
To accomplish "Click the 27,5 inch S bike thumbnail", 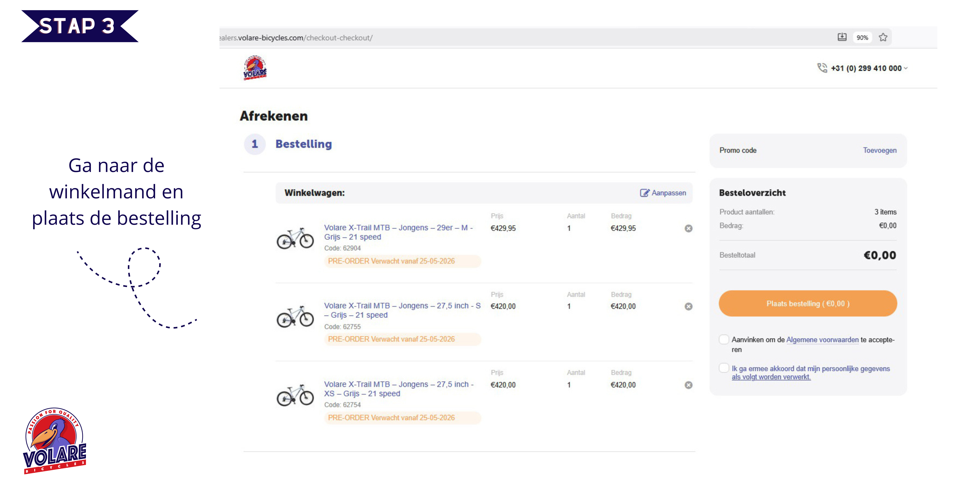I will point(295,316).
